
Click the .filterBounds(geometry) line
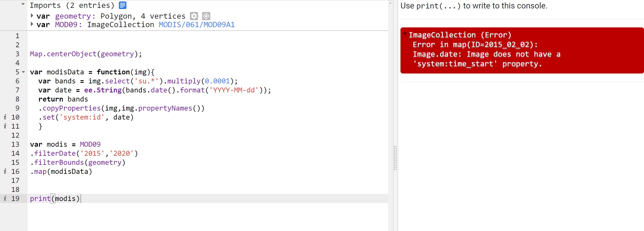click(x=77, y=162)
